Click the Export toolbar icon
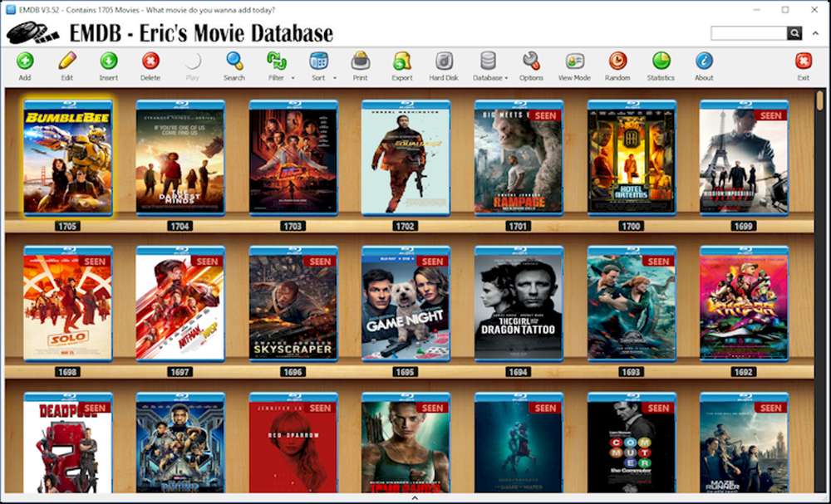 coord(402,61)
